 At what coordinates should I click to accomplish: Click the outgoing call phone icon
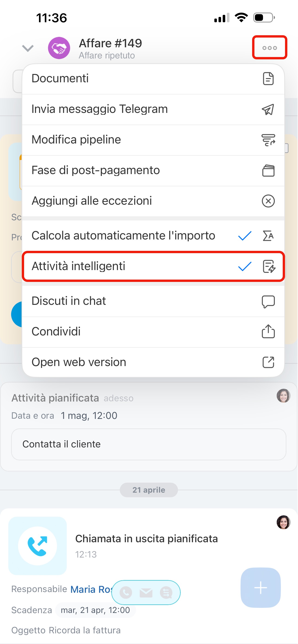(38, 546)
